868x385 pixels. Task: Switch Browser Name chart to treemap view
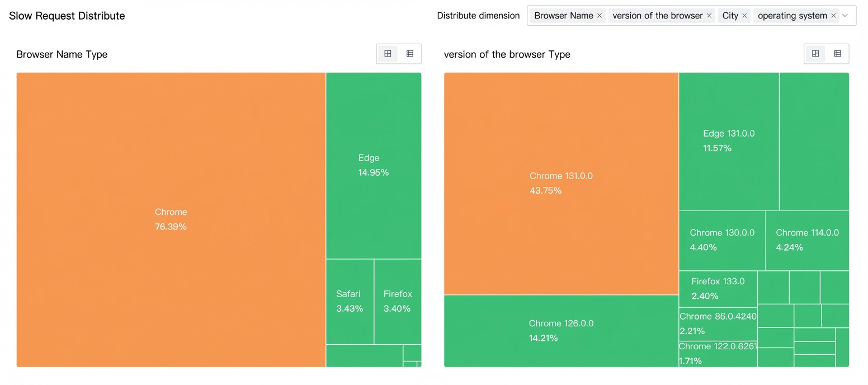coord(388,54)
